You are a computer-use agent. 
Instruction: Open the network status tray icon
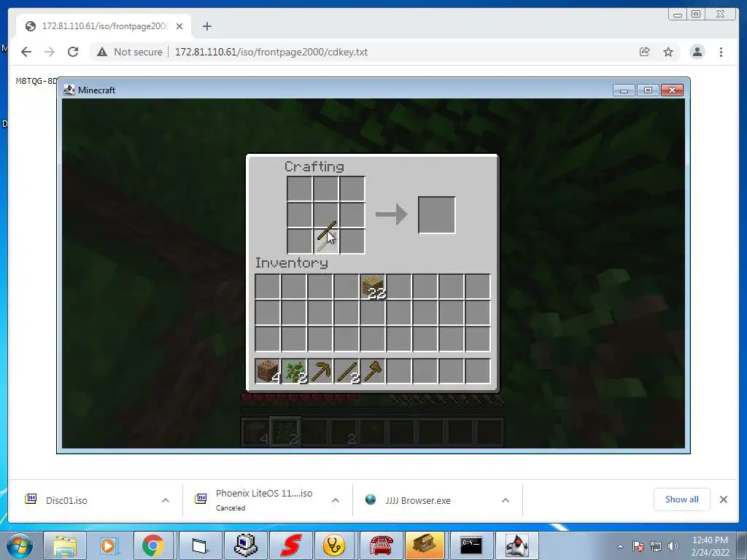tap(656, 546)
